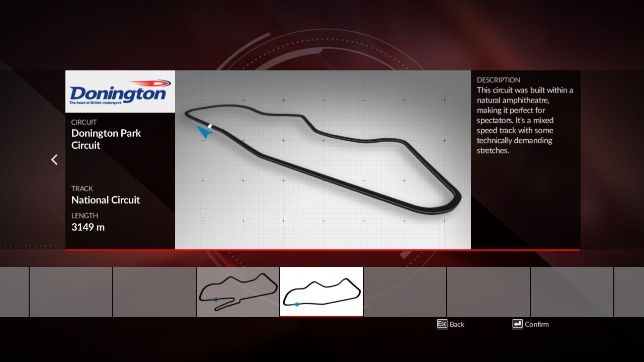Click the blue arrow inside the selected layout thumbnail
The height and width of the screenshot is (362, 644).
(296, 304)
